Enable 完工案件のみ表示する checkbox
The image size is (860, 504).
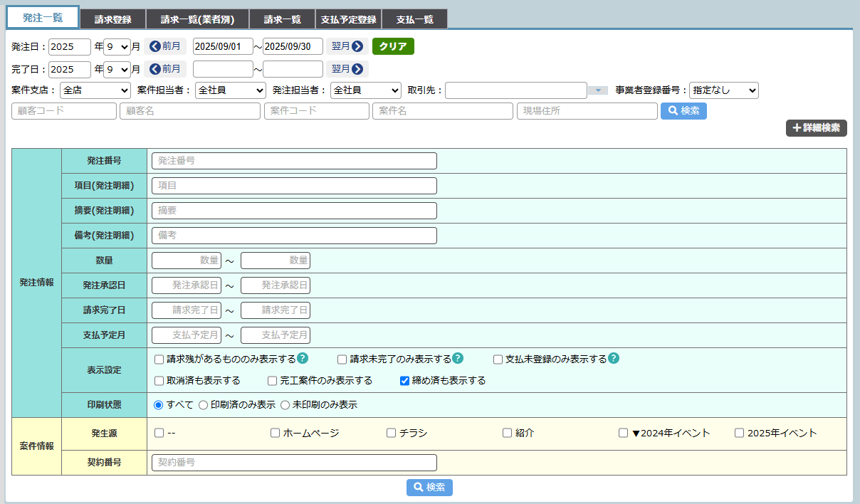coord(273,381)
